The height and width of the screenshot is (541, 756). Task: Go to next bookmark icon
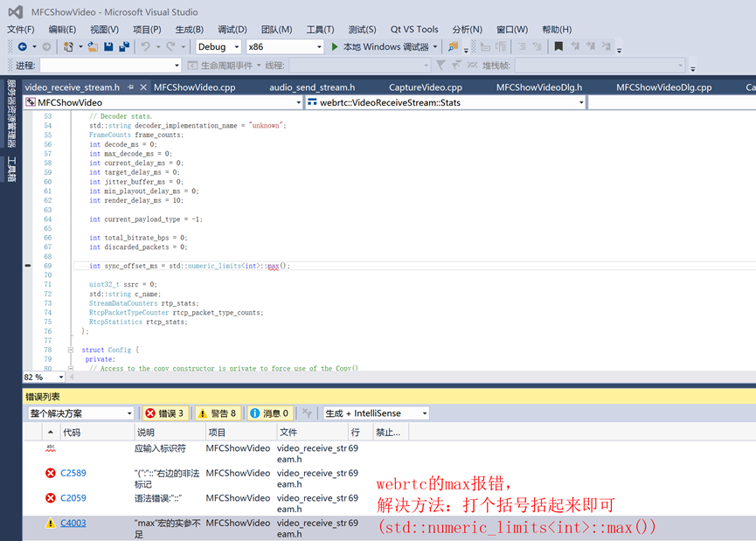click(x=591, y=47)
